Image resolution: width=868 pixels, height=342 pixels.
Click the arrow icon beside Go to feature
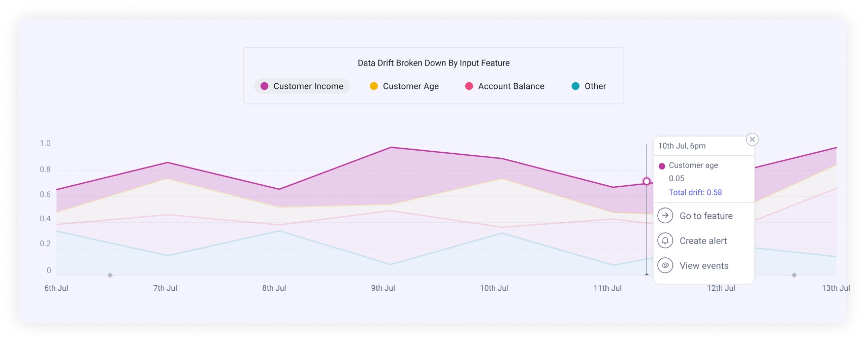pos(665,216)
